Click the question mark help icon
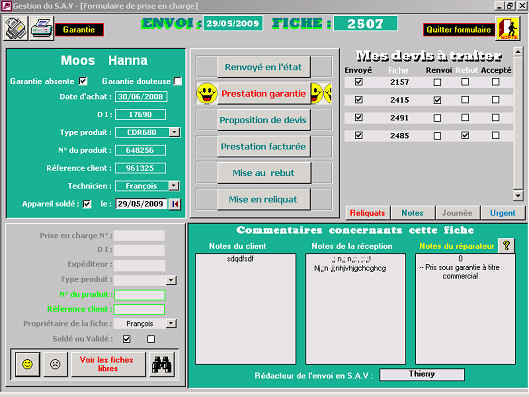529x397 pixels. pos(506,245)
